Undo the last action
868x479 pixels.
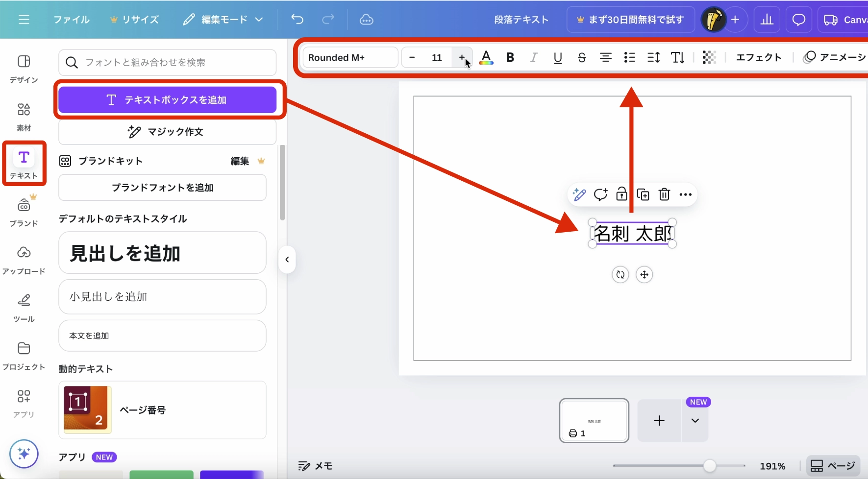pyautogui.click(x=297, y=20)
